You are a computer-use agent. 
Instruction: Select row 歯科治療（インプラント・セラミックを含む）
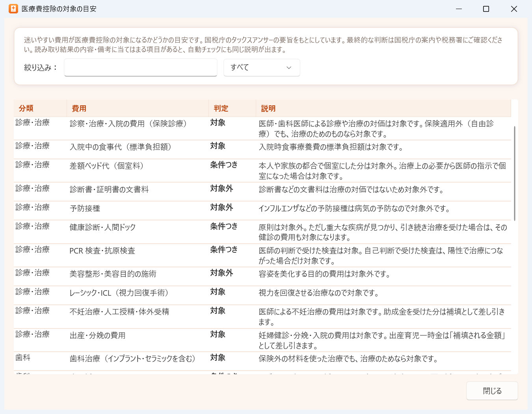(x=262, y=362)
